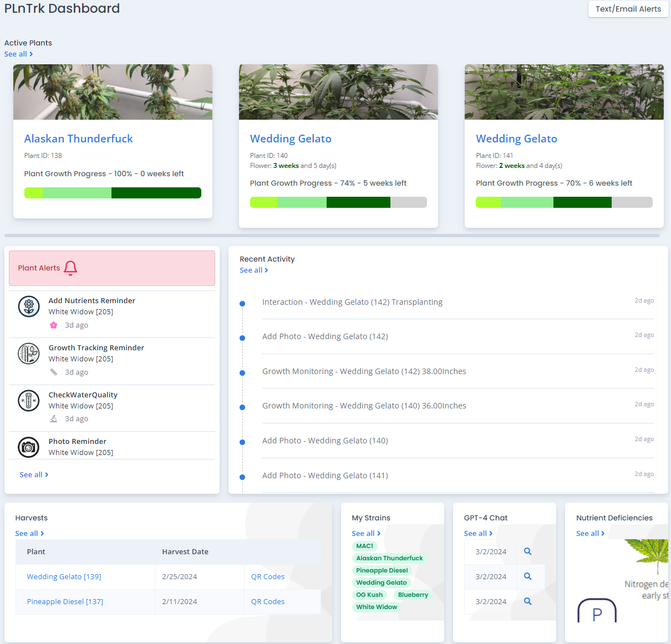Select the OG Kush strain tag
The width and height of the screenshot is (671, 644).
(369, 595)
